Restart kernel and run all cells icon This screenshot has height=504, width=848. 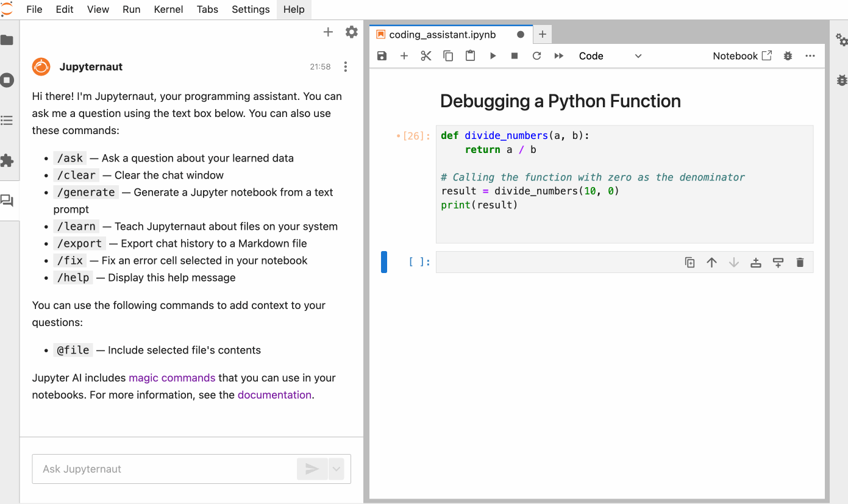[x=558, y=56]
